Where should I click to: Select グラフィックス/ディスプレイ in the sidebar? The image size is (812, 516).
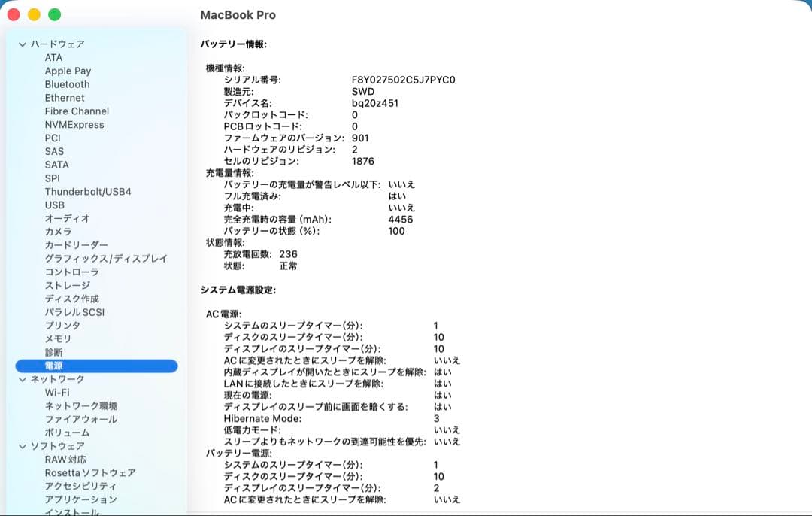[106, 259]
